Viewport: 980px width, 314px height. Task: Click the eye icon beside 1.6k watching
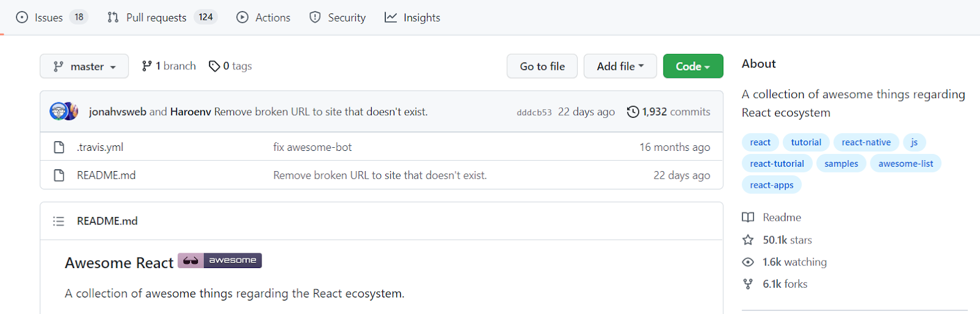(748, 262)
